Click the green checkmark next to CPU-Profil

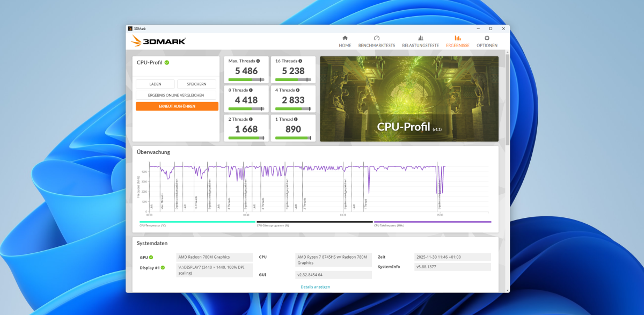167,63
